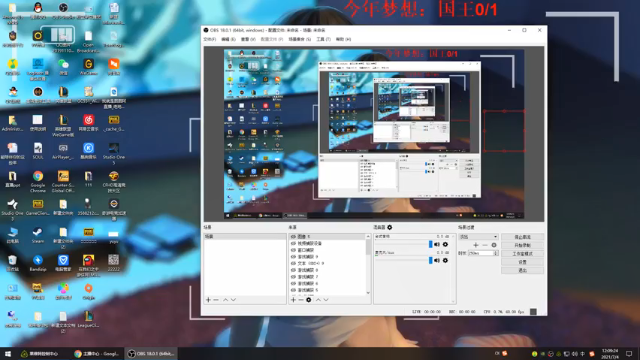Hide the 文本 (GDI+) 9 source

click(x=293, y=263)
